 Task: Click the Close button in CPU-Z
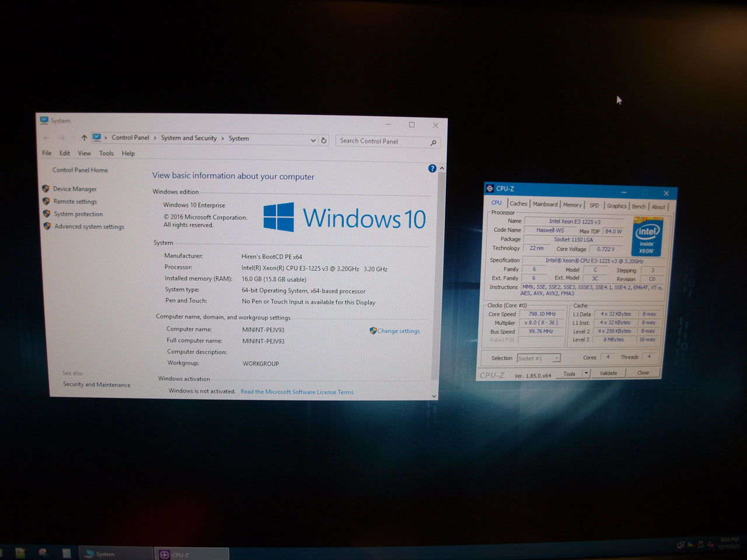pyautogui.click(x=643, y=373)
